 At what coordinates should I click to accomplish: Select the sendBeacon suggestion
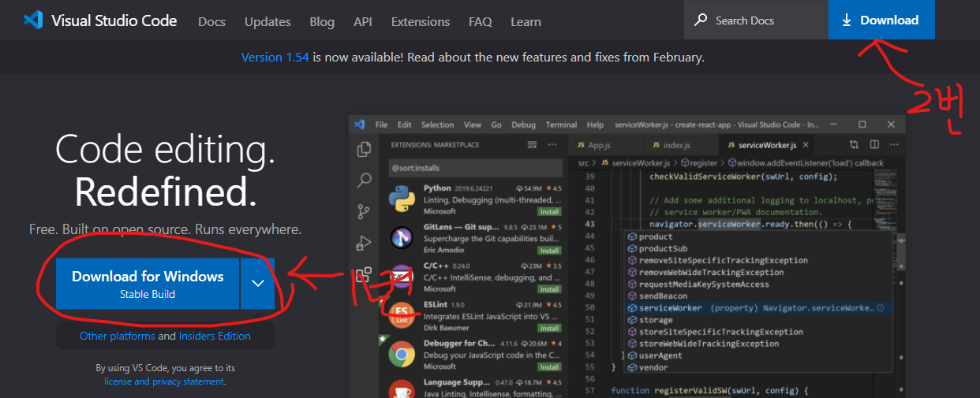tap(757, 296)
